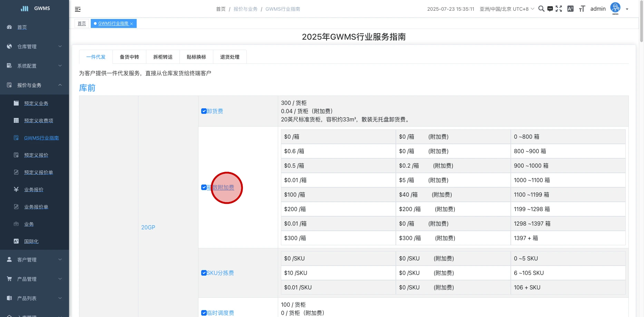Click the admin user avatar
644x317 pixels.
(615, 8)
